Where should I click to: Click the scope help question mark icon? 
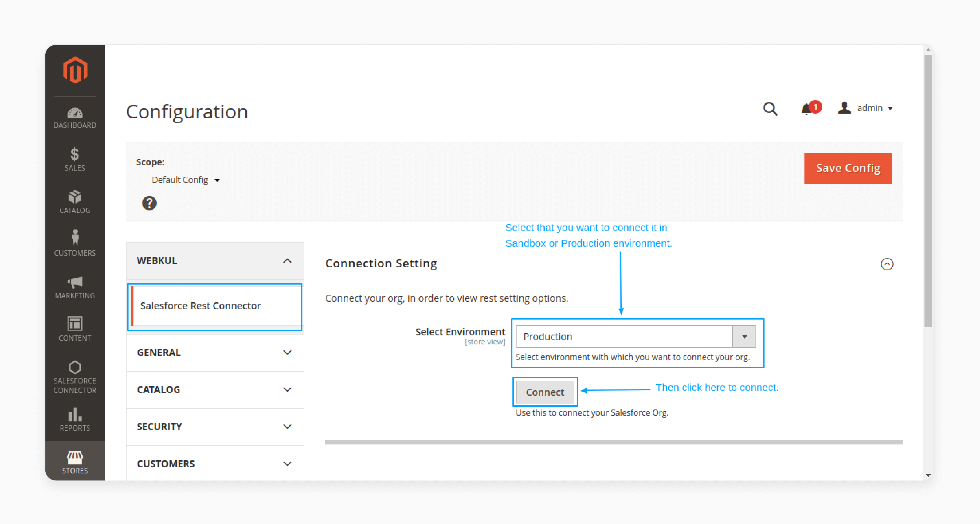(149, 203)
